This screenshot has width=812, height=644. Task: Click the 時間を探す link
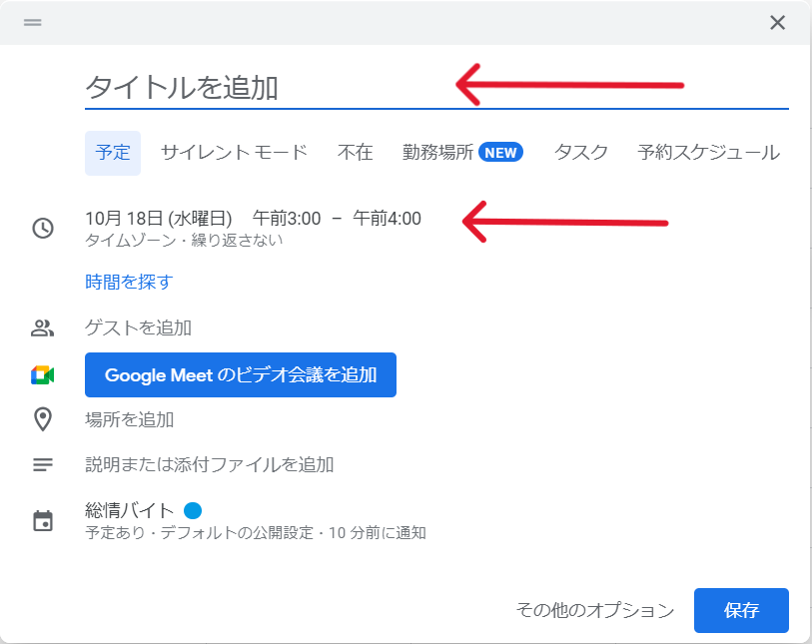pyautogui.click(x=129, y=283)
